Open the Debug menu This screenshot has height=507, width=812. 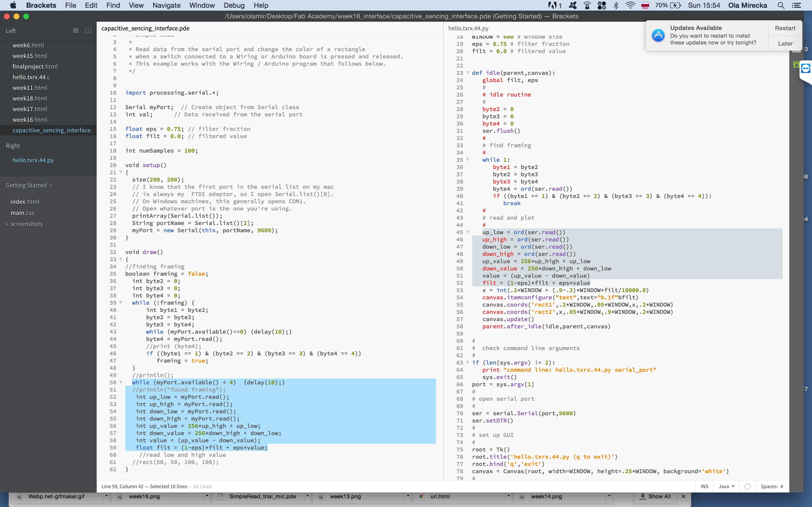[x=234, y=5]
